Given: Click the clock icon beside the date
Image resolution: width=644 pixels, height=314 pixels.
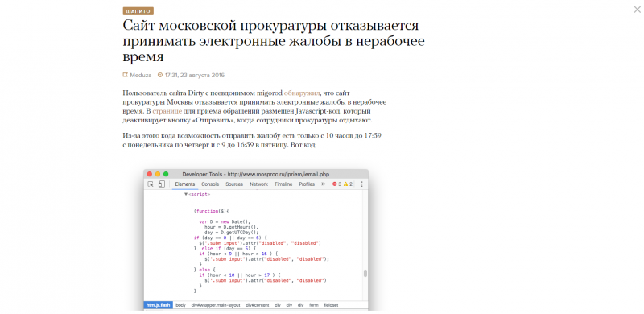Looking at the screenshot, I should (160, 75).
